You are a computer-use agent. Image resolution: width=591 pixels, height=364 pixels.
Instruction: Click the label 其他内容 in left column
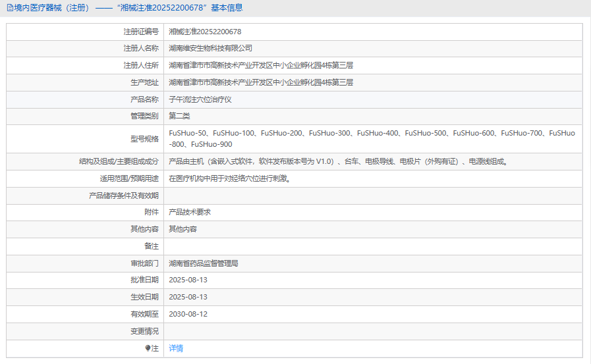[x=145, y=229]
